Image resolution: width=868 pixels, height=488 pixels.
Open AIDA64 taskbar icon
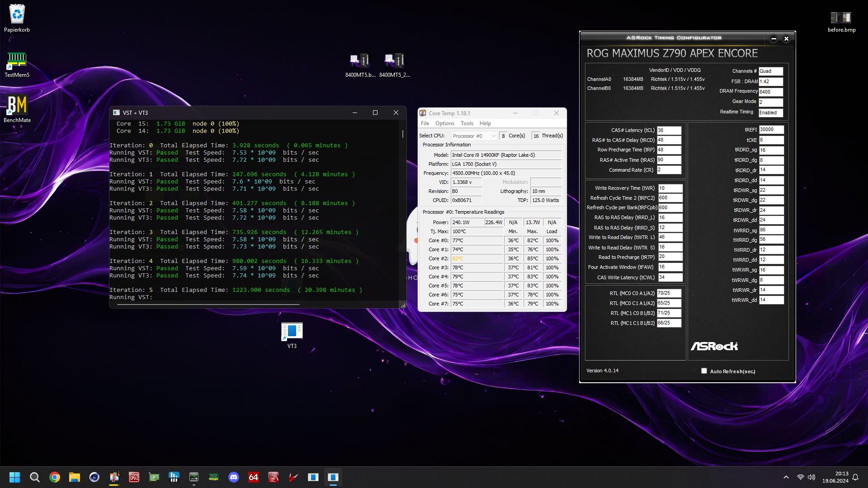(x=254, y=477)
